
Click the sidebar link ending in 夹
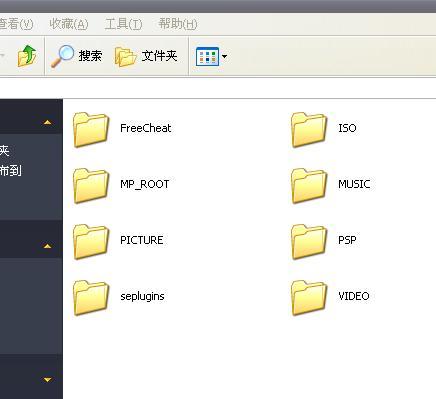click(4, 150)
